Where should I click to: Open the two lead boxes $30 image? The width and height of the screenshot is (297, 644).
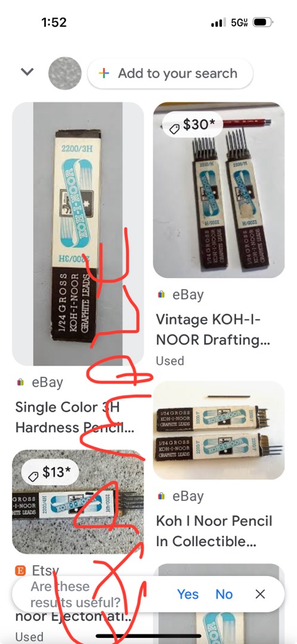click(219, 190)
